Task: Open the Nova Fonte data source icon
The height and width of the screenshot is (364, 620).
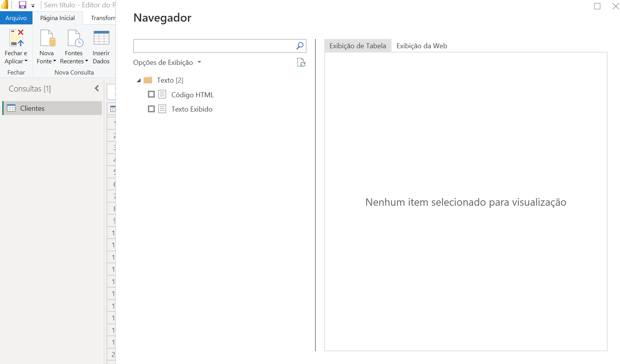Action: [48, 38]
